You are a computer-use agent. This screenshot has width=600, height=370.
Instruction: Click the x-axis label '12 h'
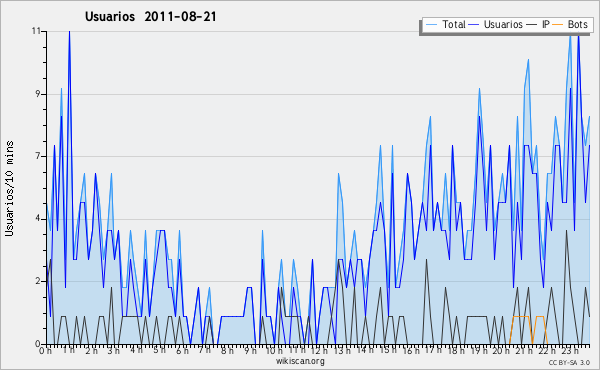(x=319, y=350)
